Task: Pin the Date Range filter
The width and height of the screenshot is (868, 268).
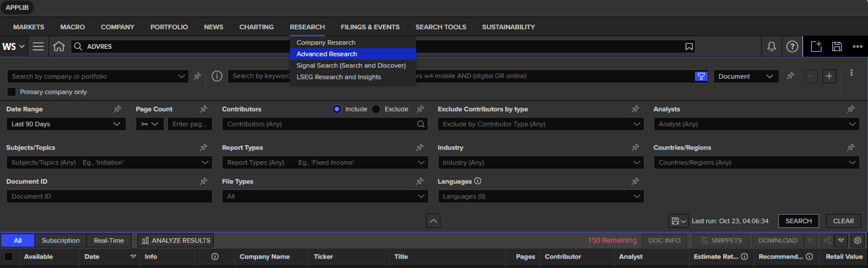Action: point(117,109)
